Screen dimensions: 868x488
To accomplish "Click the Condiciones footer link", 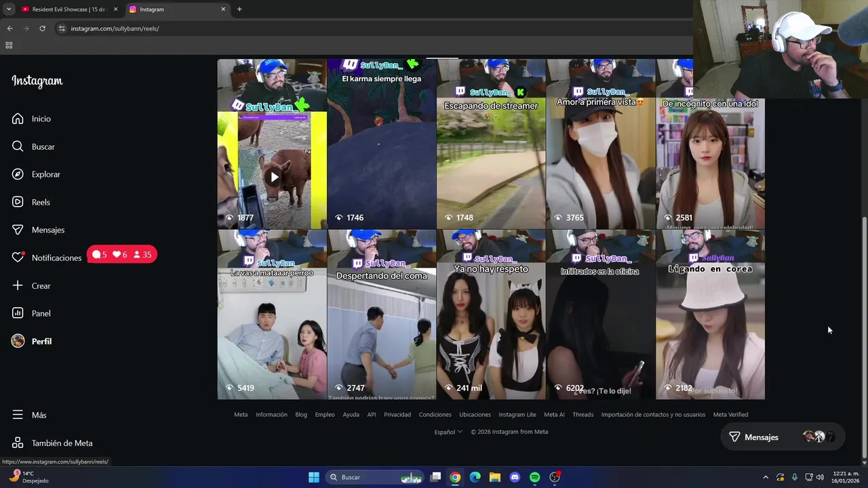I will (435, 415).
